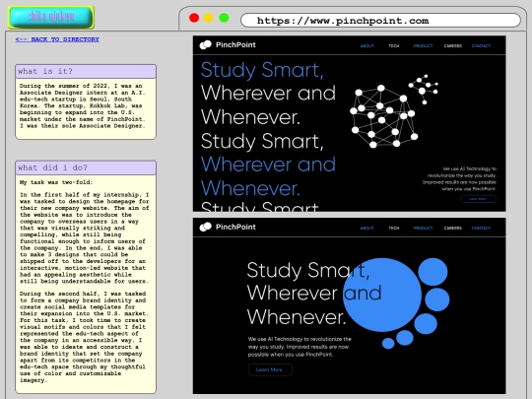Click the large blue circle graphic
The width and height of the screenshot is (532, 399).
[x=382, y=295]
